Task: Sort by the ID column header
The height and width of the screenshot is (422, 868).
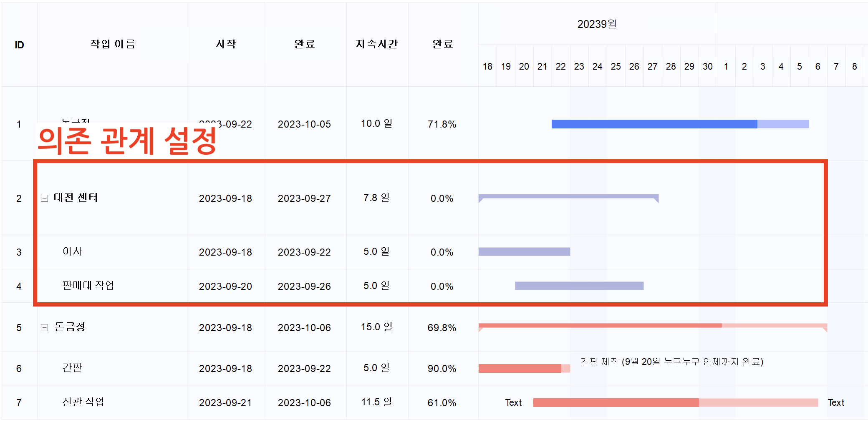Action: click(18, 44)
